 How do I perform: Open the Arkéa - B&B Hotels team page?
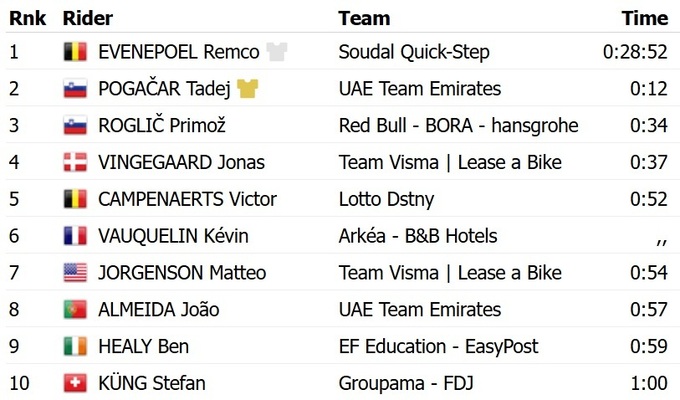(x=418, y=236)
